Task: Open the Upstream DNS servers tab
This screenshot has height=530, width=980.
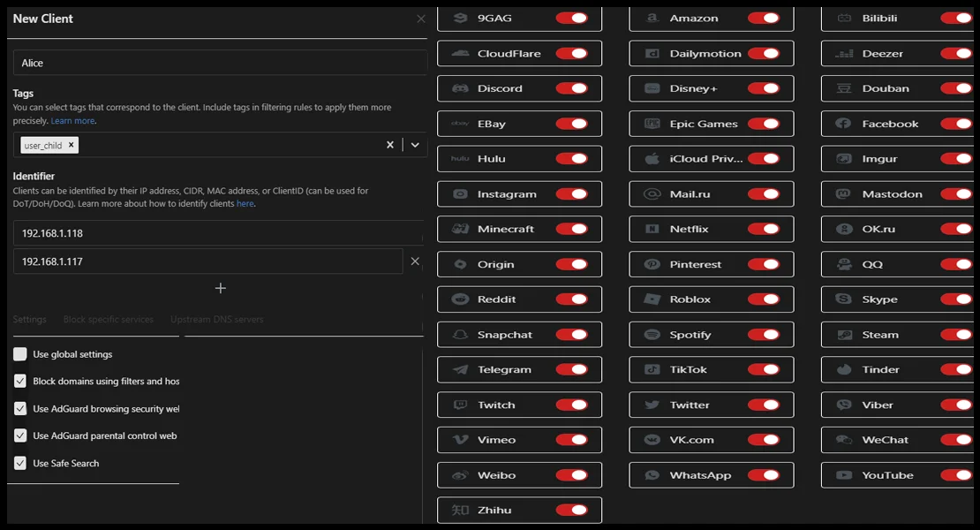Action: (x=217, y=320)
